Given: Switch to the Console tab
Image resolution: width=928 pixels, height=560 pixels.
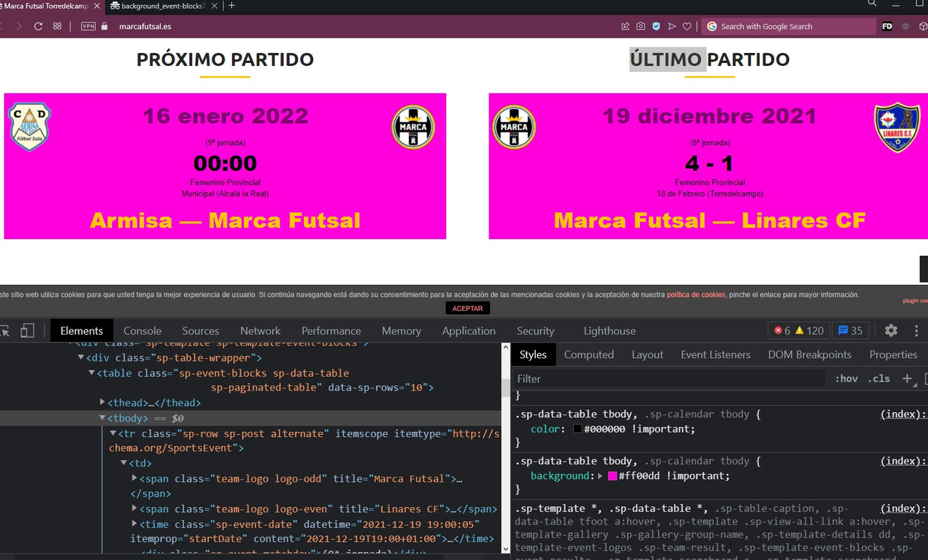Looking at the screenshot, I should (142, 331).
